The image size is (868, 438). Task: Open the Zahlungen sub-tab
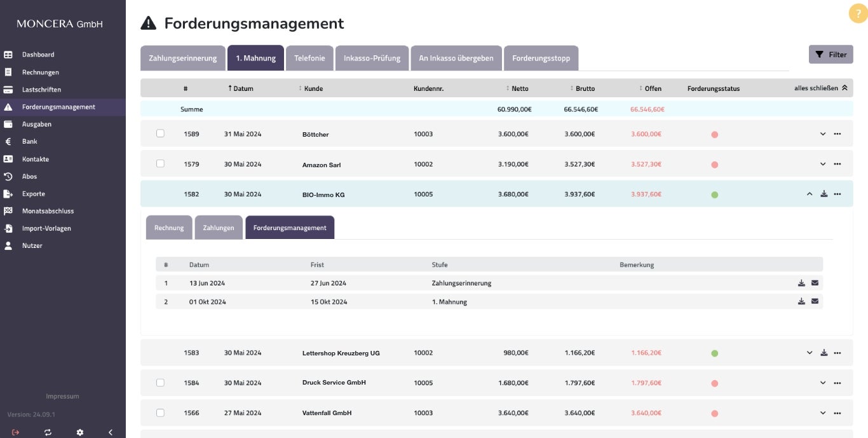coord(219,228)
